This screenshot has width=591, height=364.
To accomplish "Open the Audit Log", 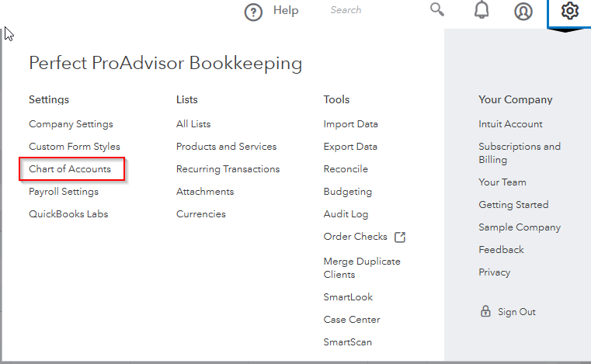I will [346, 214].
